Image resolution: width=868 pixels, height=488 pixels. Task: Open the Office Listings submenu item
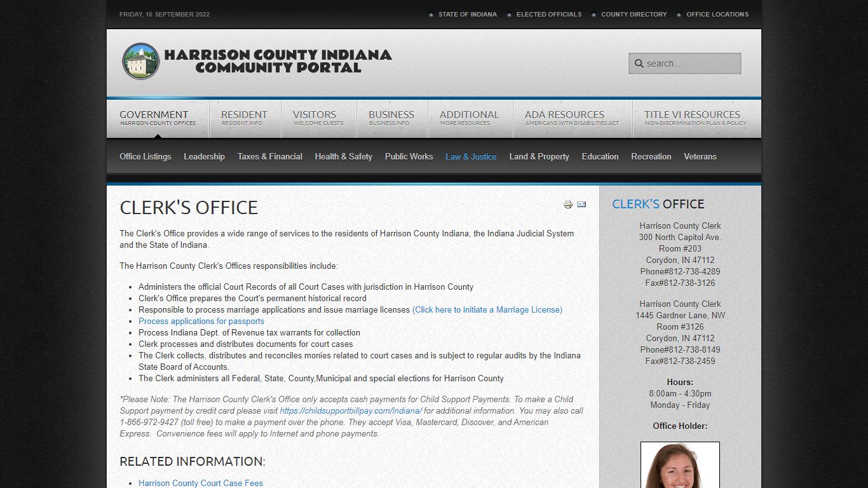coord(146,156)
